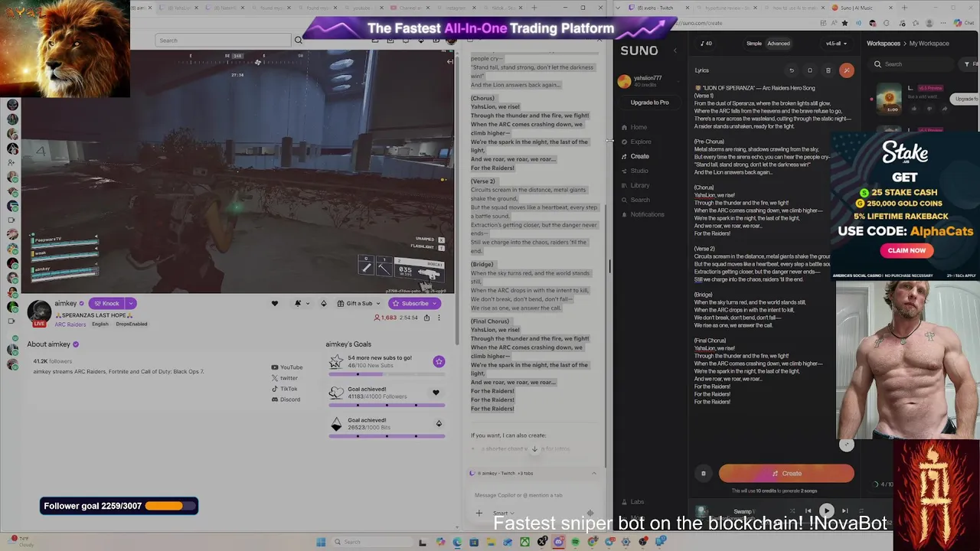Open Notifications in Suno sidebar

click(x=642, y=214)
